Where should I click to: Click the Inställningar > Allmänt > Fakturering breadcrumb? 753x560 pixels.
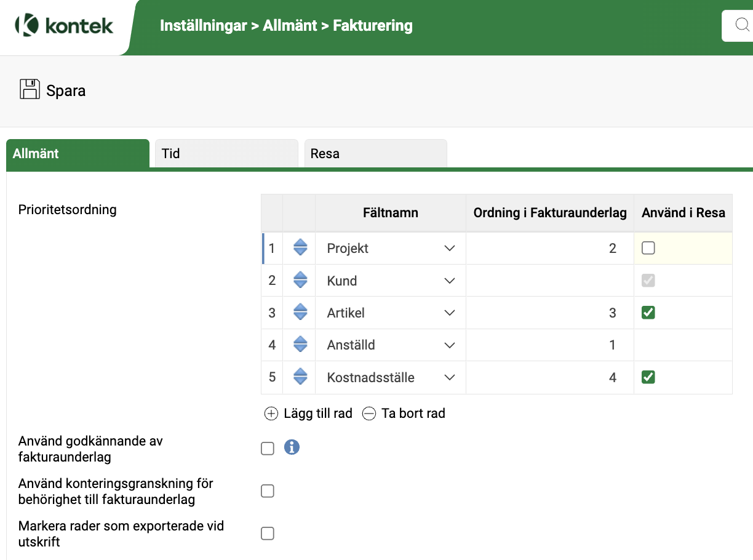point(286,26)
